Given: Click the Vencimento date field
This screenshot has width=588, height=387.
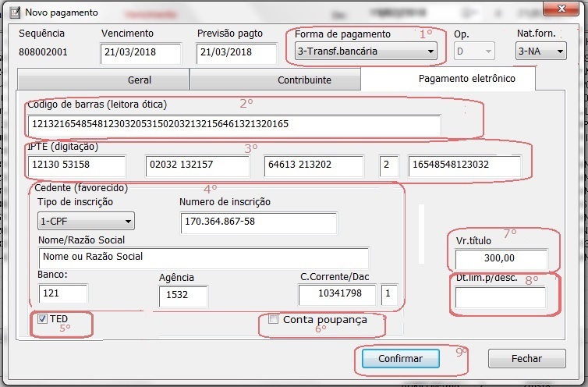Looking at the screenshot, I should pyautogui.click(x=141, y=53).
